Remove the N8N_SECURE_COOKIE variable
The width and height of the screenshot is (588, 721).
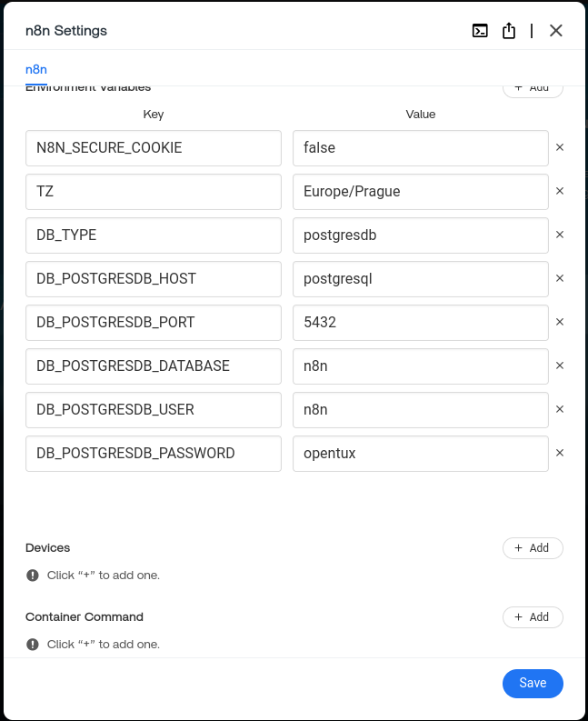pyautogui.click(x=560, y=147)
